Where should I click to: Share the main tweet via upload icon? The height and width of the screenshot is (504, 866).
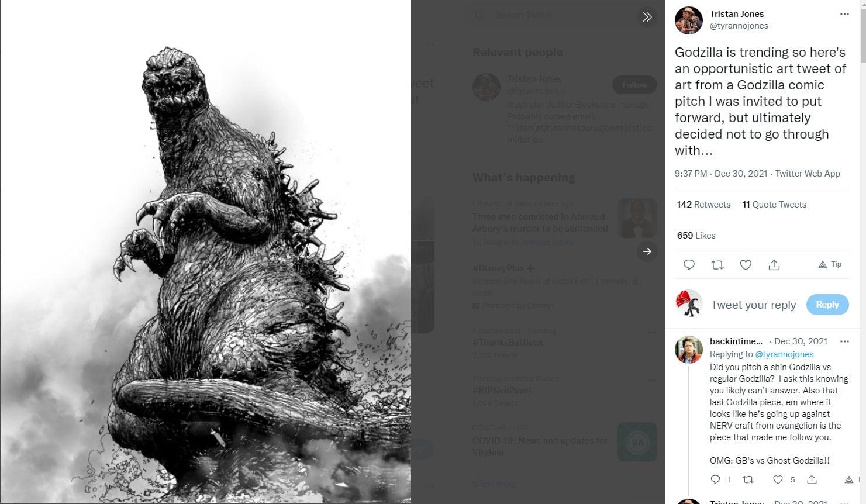point(774,265)
